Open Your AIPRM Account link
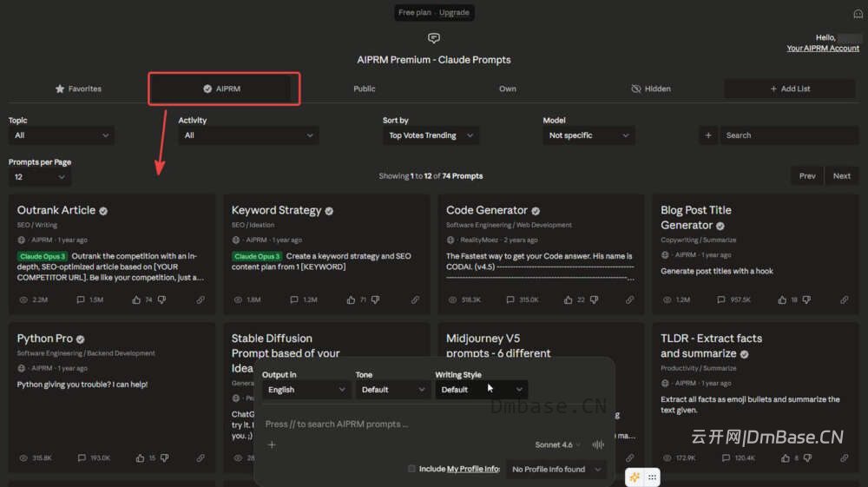 click(x=823, y=48)
